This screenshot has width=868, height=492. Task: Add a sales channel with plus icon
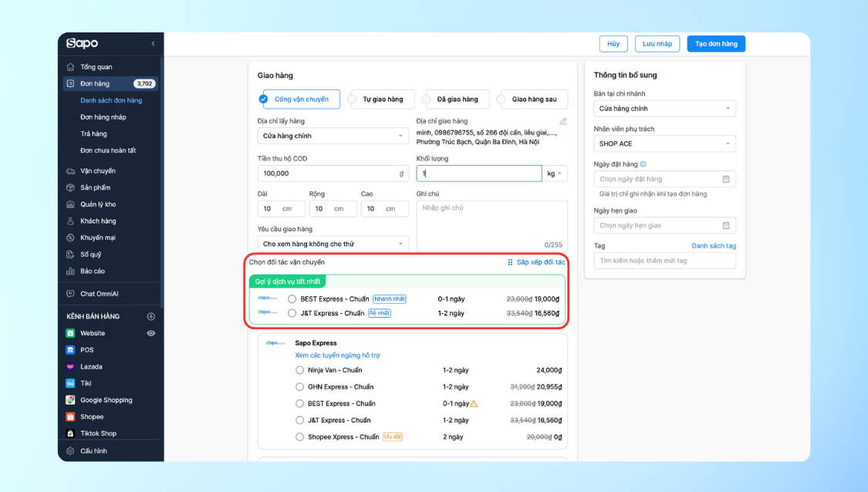point(151,317)
